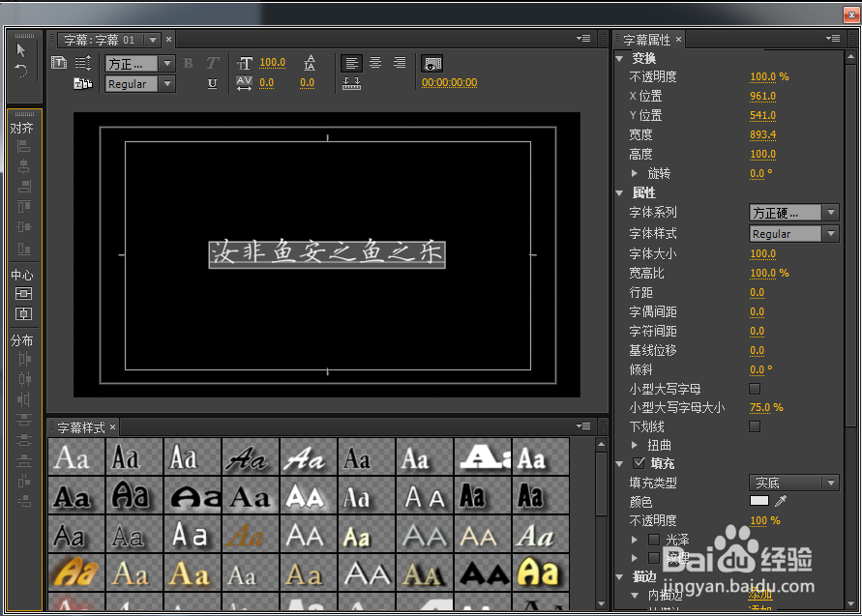Click the 对齐 vertical top align icon

click(x=23, y=207)
